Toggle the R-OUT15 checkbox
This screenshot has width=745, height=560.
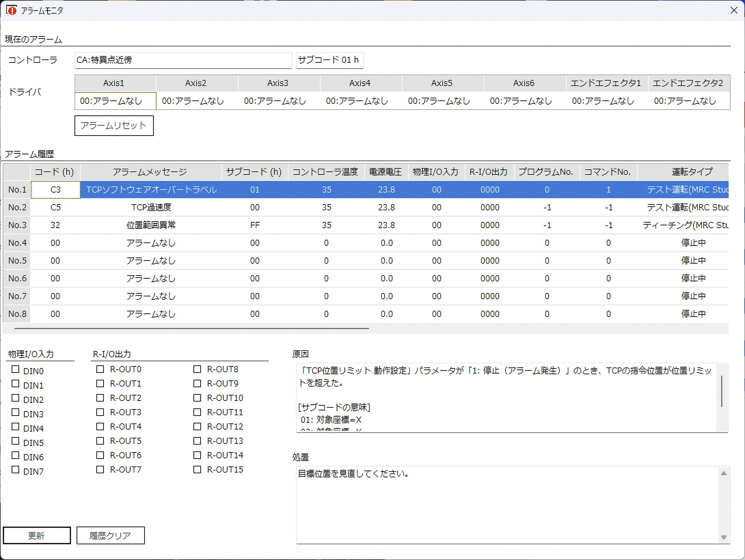(197, 470)
